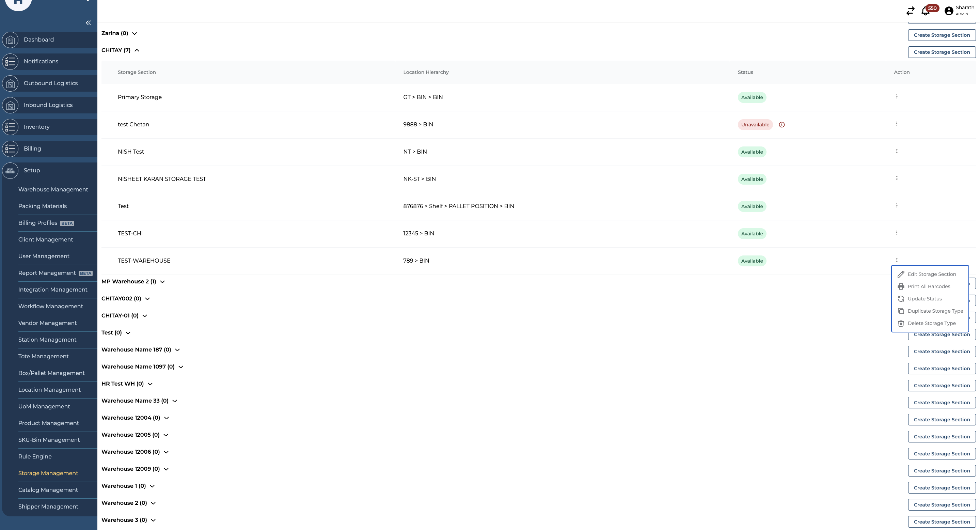This screenshot has height=530, width=980.
Task: Collapse the CHITAY (7) warehouse section
Action: (137, 50)
